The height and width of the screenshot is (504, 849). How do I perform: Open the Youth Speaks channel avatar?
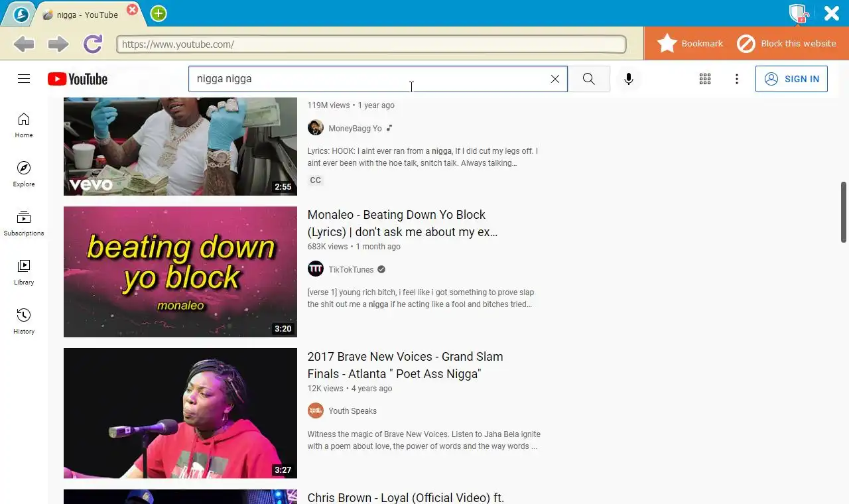(316, 410)
